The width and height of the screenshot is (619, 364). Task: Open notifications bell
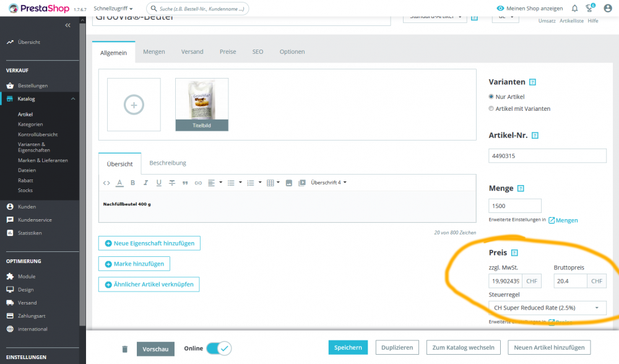point(575,8)
